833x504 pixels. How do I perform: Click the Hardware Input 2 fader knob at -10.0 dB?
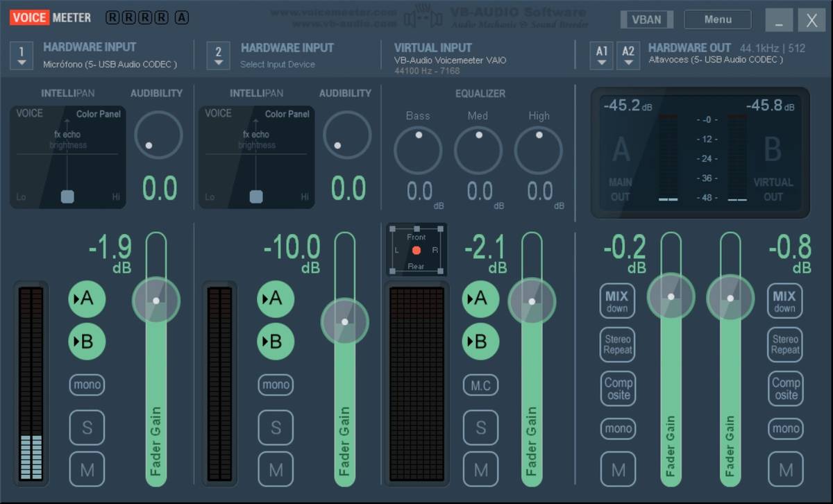click(x=345, y=321)
